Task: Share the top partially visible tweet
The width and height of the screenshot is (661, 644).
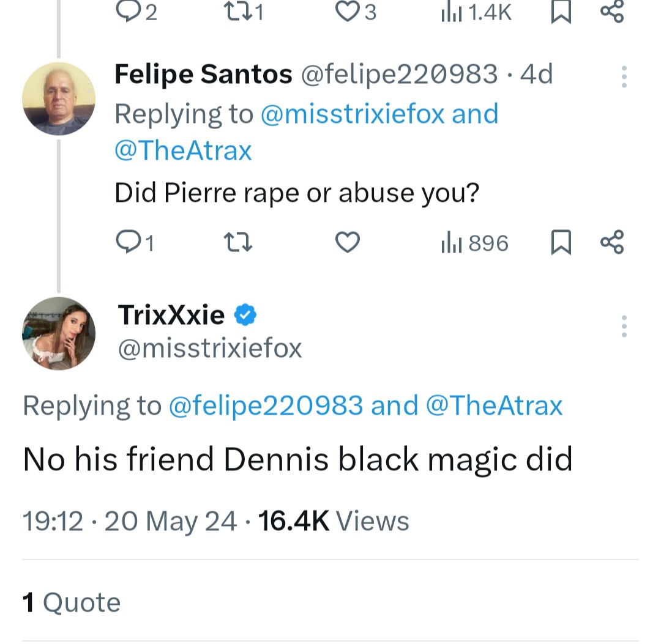Action: pyautogui.click(x=612, y=12)
